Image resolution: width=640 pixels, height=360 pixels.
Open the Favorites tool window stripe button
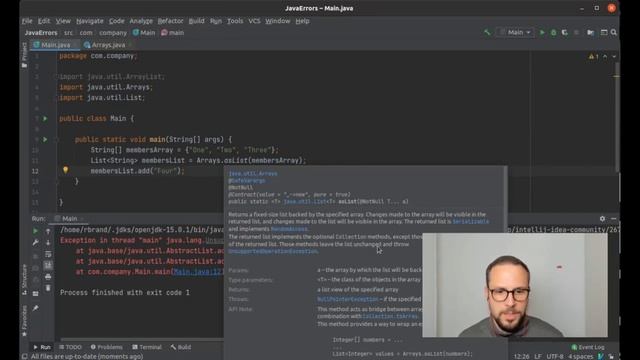coord(24,321)
